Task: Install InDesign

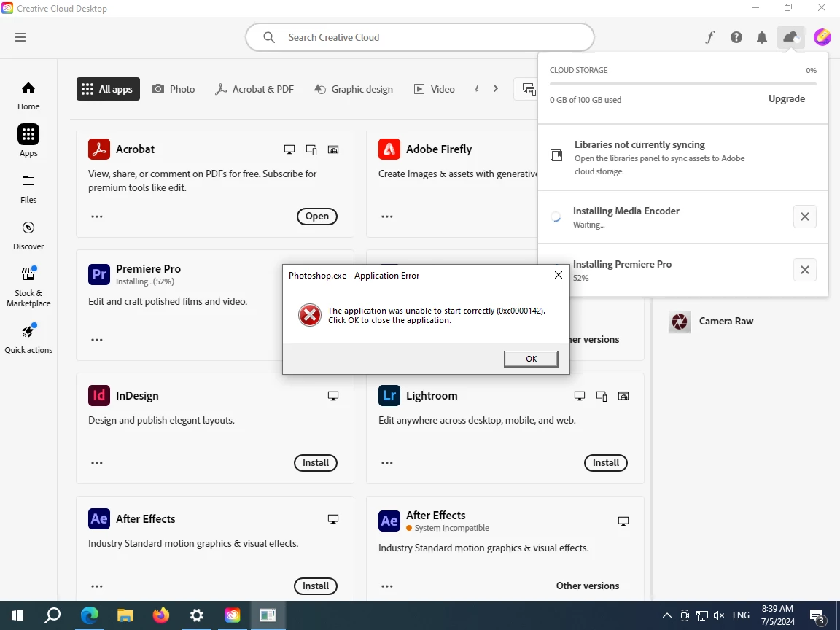Action: (316, 463)
